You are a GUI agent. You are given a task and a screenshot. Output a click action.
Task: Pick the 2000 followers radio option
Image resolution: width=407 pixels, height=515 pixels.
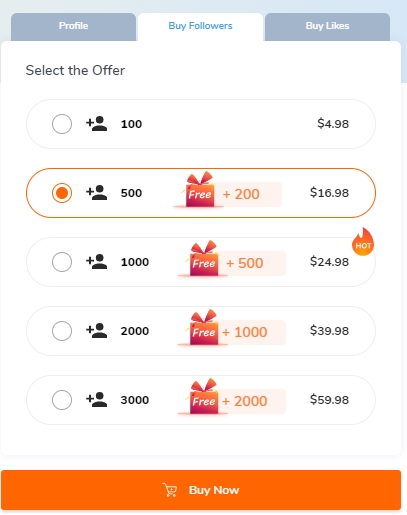62,331
